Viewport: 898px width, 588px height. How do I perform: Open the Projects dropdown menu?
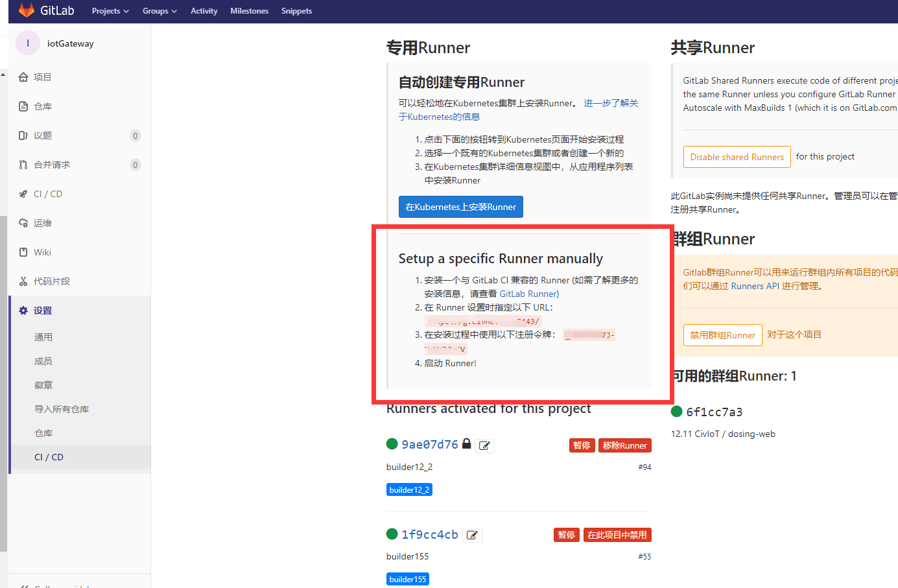pos(110,11)
